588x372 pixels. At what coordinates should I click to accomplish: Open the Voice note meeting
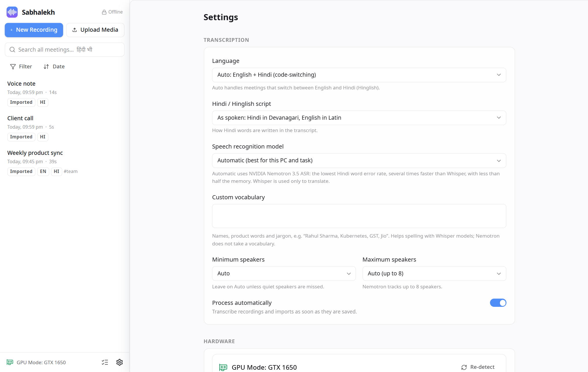[65, 94]
